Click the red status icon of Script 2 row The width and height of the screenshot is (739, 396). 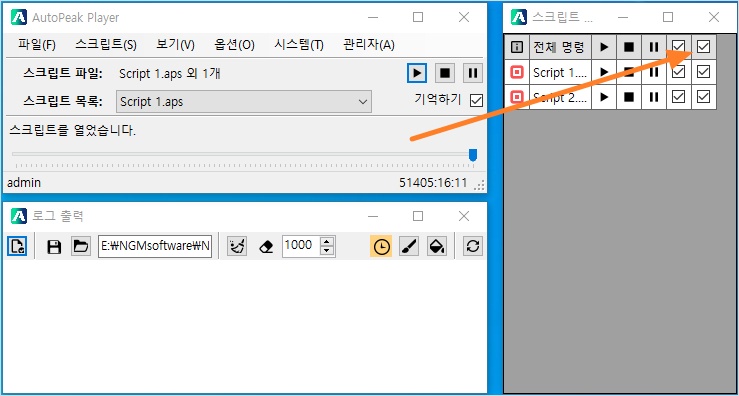tap(517, 97)
